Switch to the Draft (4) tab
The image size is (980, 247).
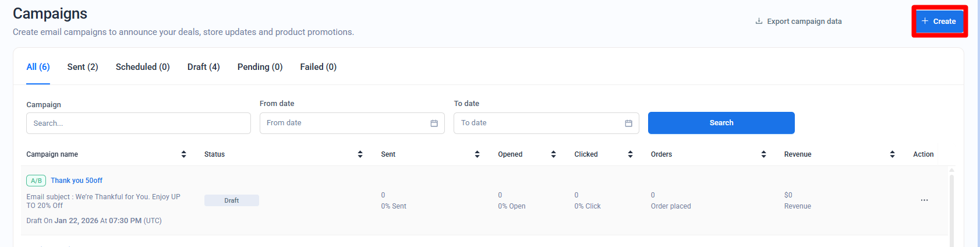coord(203,67)
